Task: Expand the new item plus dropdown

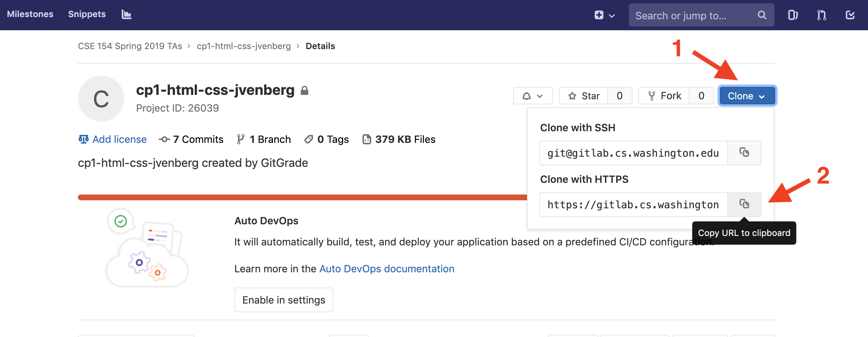Action: pyautogui.click(x=604, y=15)
